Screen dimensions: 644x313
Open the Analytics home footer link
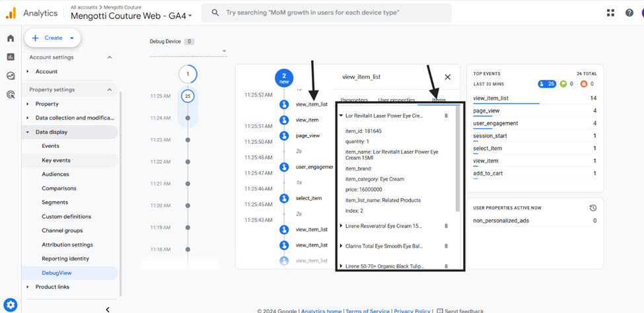321,311
